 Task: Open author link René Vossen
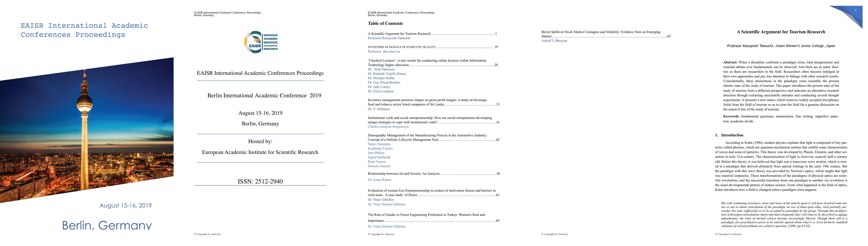(376, 162)
